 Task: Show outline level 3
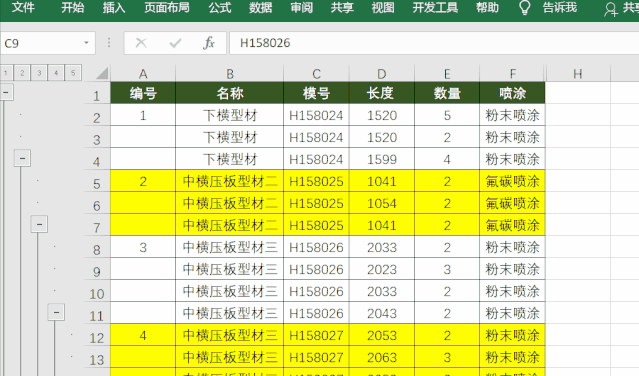coord(39,73)
